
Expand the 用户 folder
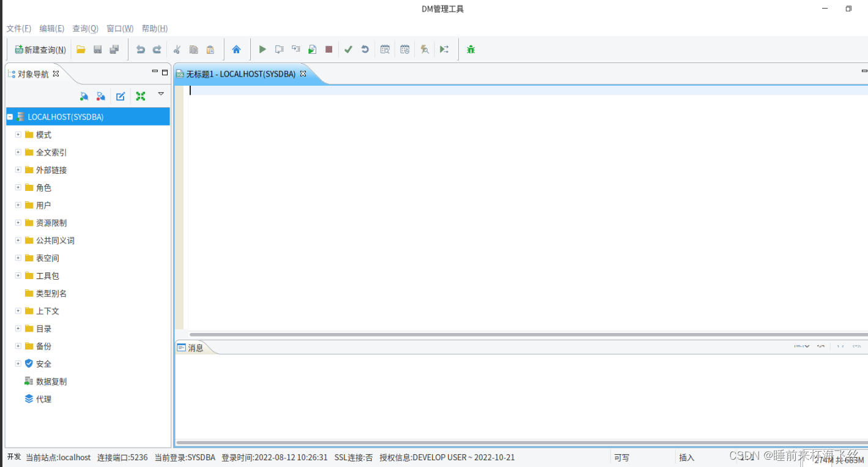18,205
